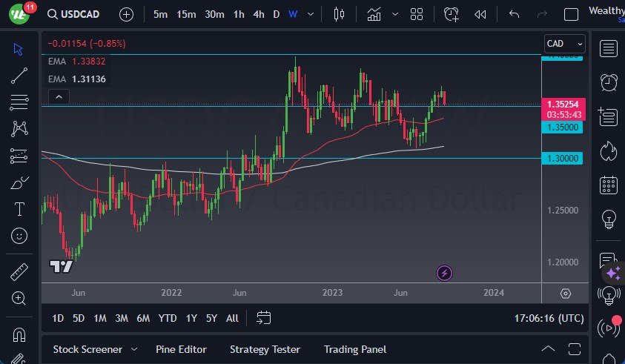This screenshot has width=625, height=364.
Task: Expand the Stock Screener dropdown arrow
Action: pyautogui.click(x=134, y=349)
